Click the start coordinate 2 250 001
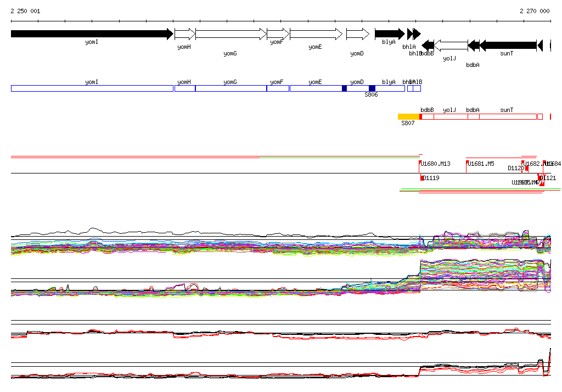The height and width of the screenshot is (392, 562). tap(25, 11)
